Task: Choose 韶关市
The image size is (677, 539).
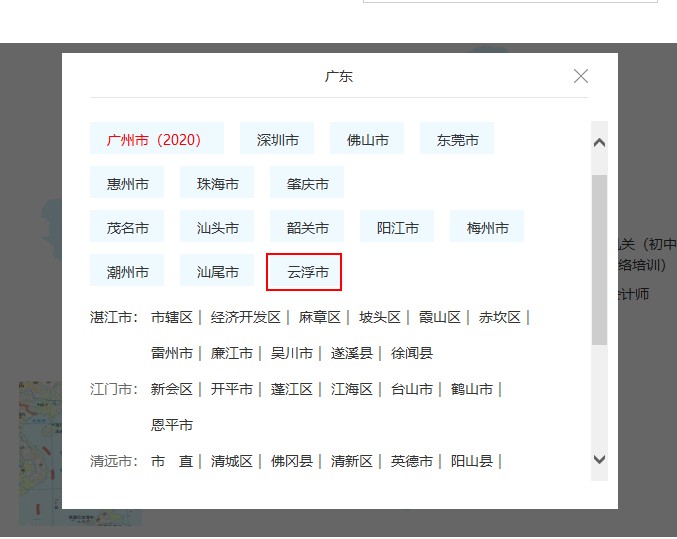Action: 307,226
